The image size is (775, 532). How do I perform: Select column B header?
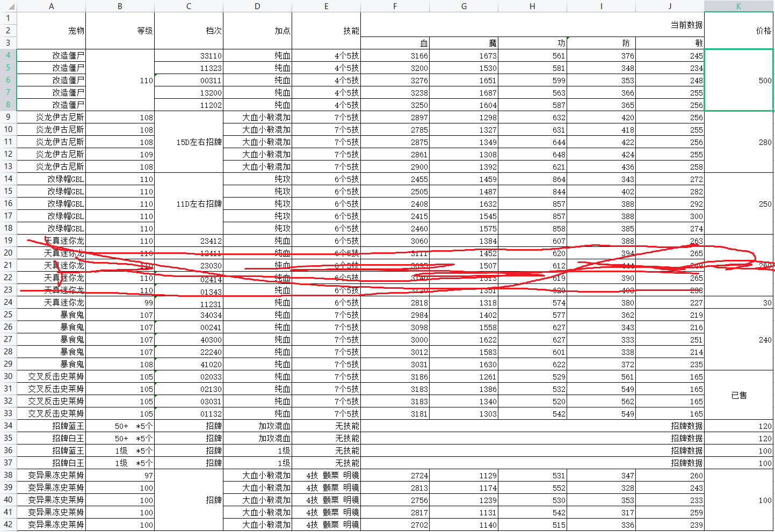pos(120,6)
